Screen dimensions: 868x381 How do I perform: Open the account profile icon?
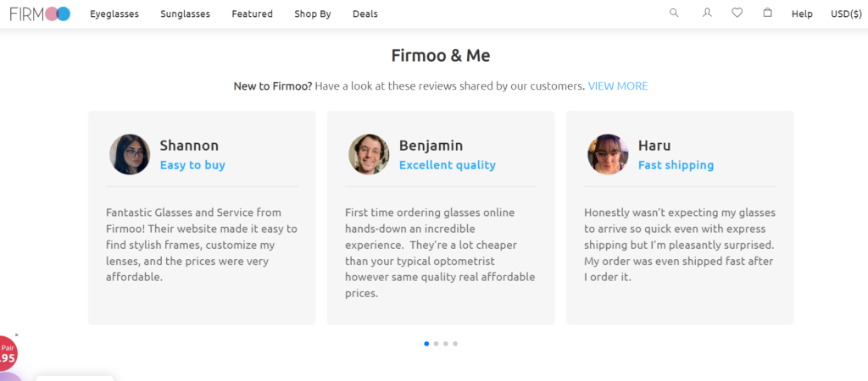click(x=707, y=13)
